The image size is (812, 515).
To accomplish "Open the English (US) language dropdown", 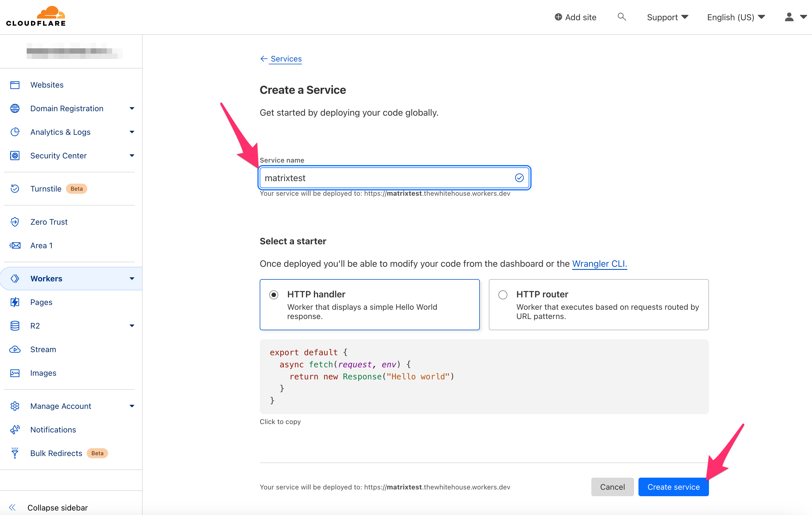I will [x=735, y=17].
